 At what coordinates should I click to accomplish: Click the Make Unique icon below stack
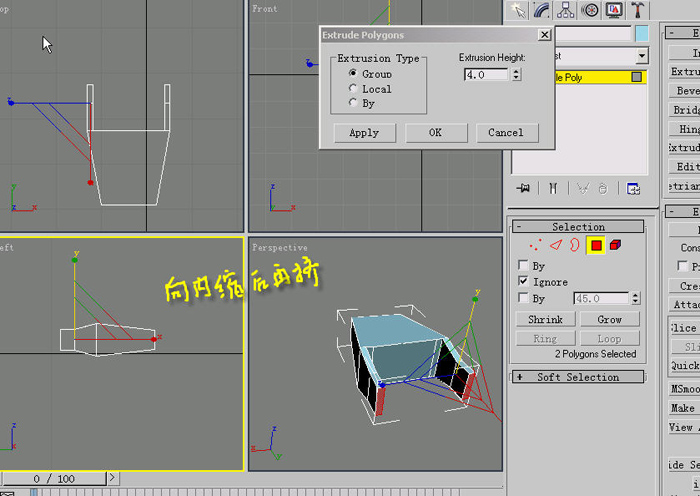click(583, 189)
